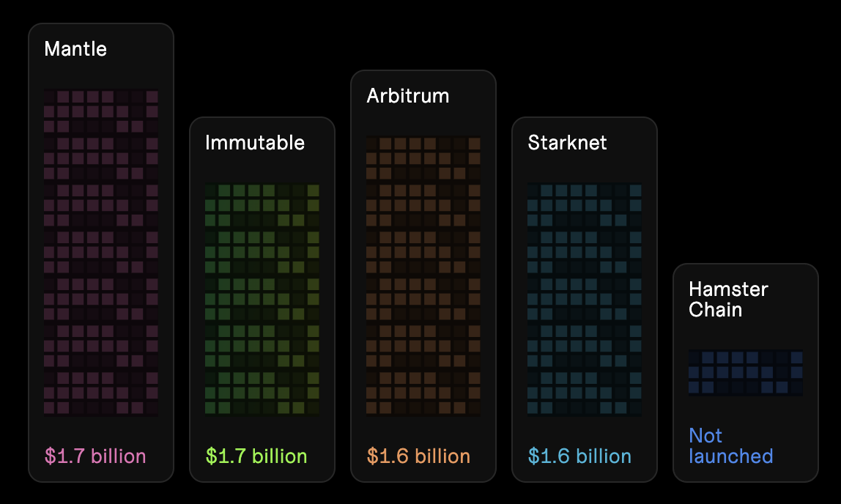Click the orange $1.6 billion value
The height and width of the screenshot is (504, 841).
click(418, 456)
